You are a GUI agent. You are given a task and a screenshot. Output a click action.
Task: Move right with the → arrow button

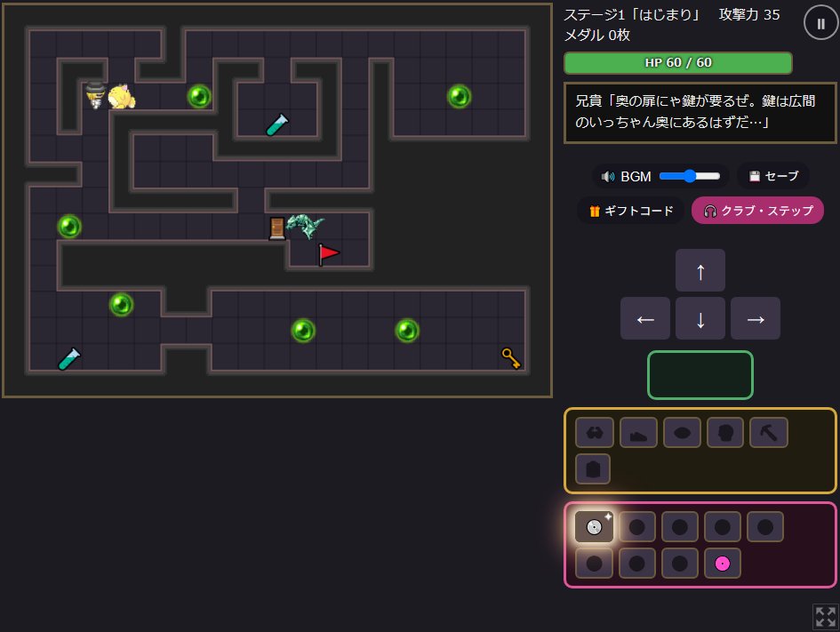click(756, 318)
